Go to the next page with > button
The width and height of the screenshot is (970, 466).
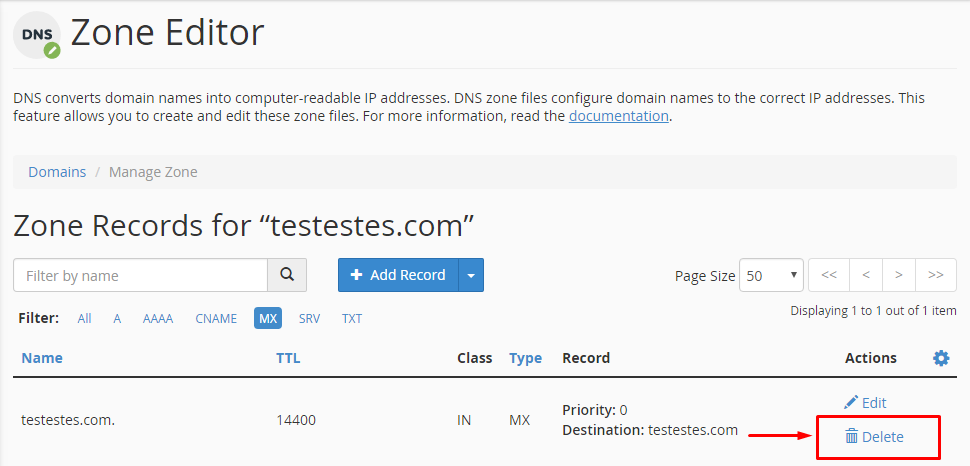pyautogui.click(x=899, y=275)
